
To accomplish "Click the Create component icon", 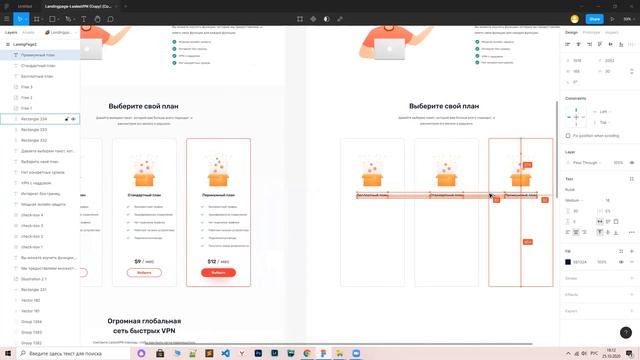I will click(x=313, y=19).
